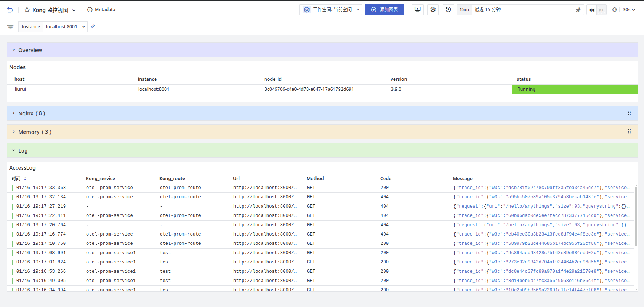644x307 pixels.
Task: Collapse the Overview section
Action: coord(14,50)
